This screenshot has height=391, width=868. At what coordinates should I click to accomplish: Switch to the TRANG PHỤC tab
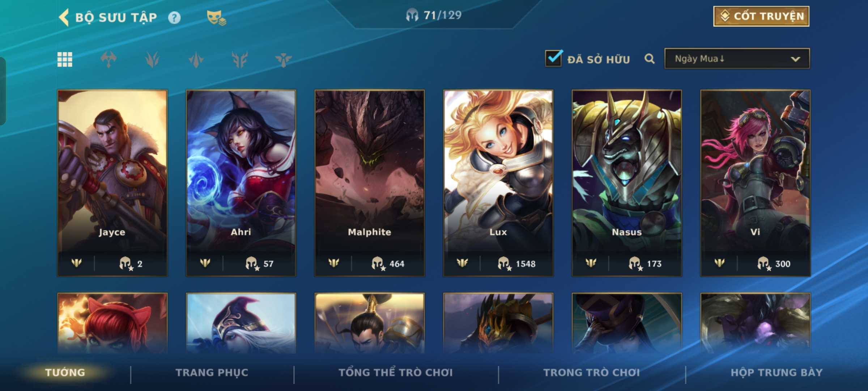point(212,373)
